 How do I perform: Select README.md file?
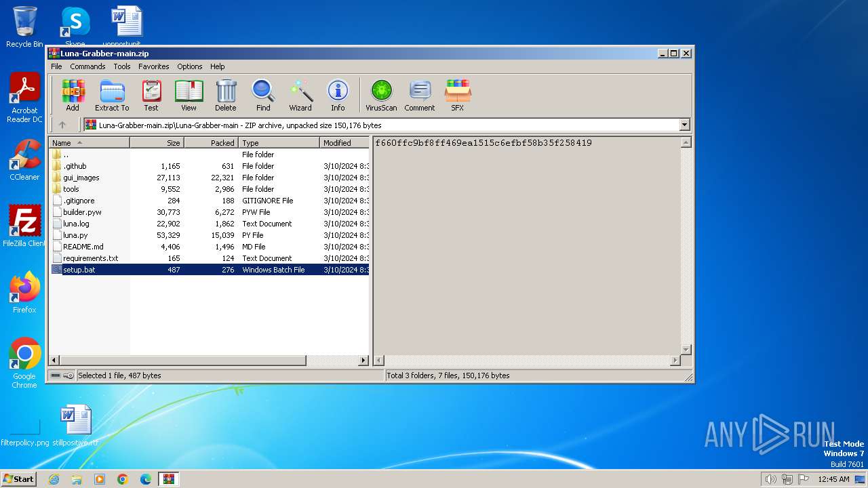(x=209, y=247)
